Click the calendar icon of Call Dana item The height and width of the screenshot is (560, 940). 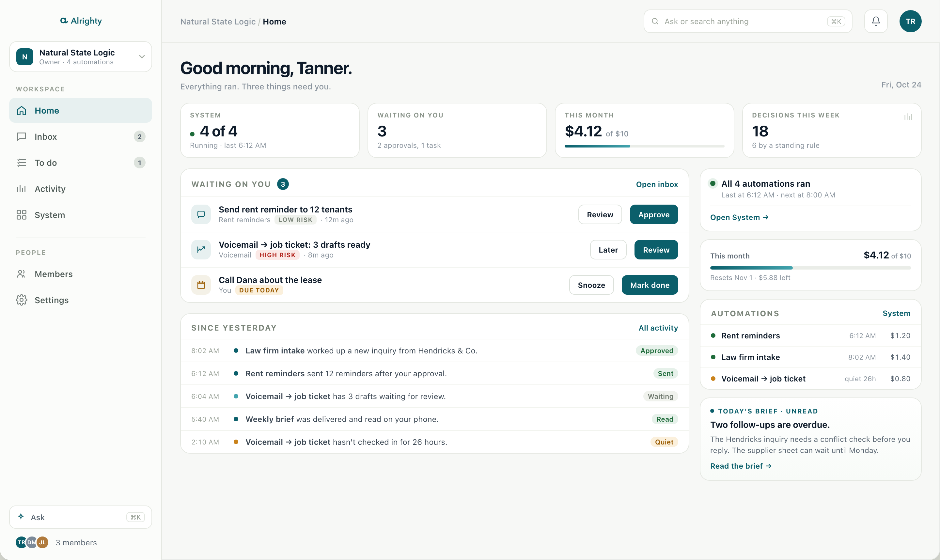click(x=201, y=285)
